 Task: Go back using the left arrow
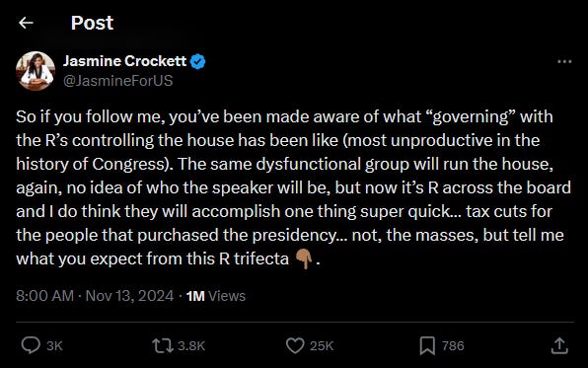(26, 23)
